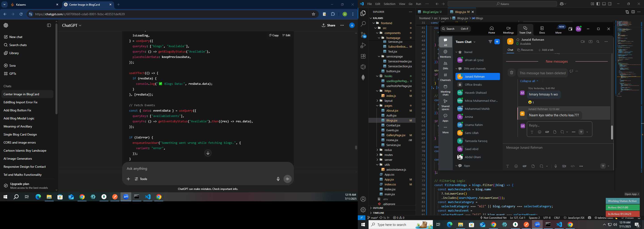This screenshot has width=644, height=229.
Task: Click blue plus new chat button in Zoom
Action: coord(497,42)
